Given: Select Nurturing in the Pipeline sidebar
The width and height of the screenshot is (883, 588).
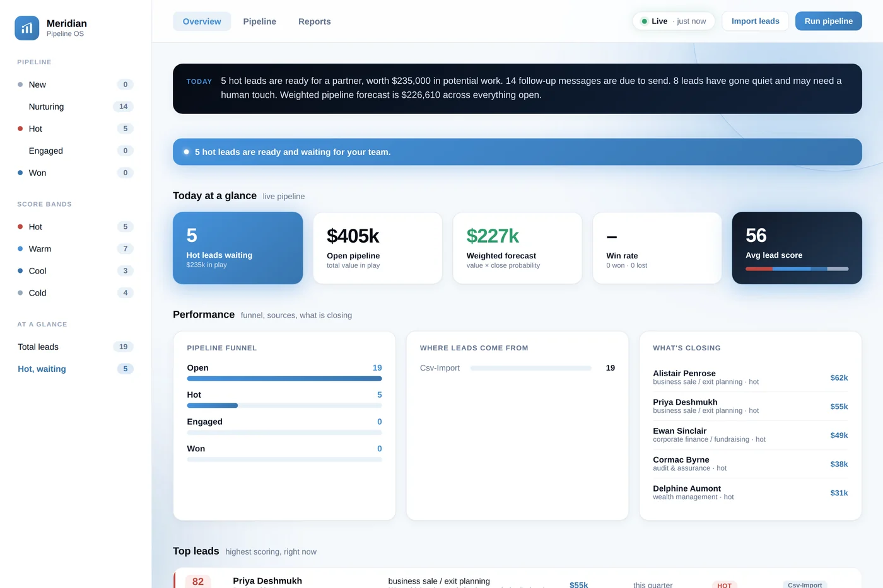Looking at the screenshot, I should click(x=76, y=107).
